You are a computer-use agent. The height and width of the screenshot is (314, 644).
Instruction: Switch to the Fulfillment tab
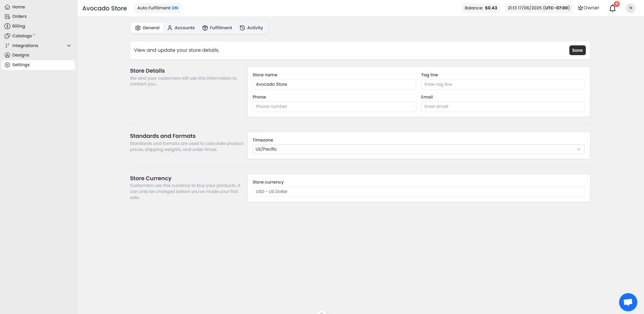217,28
